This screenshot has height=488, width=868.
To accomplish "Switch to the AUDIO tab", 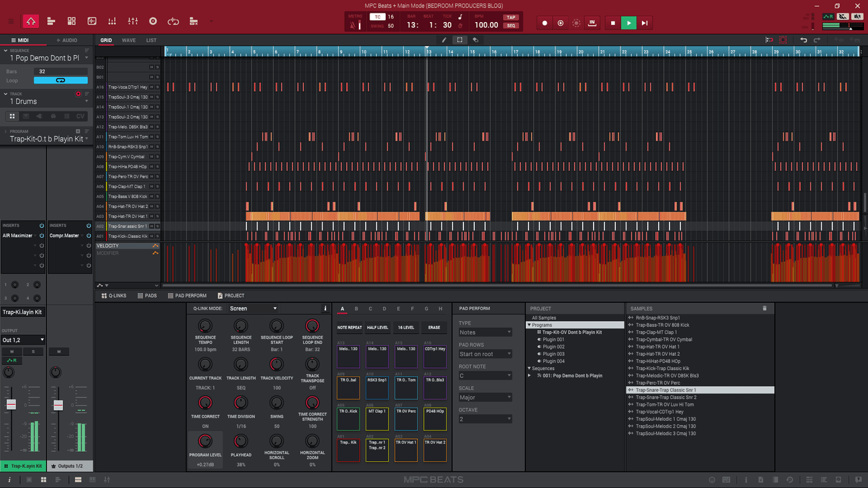I will click(x=68, y=40).
